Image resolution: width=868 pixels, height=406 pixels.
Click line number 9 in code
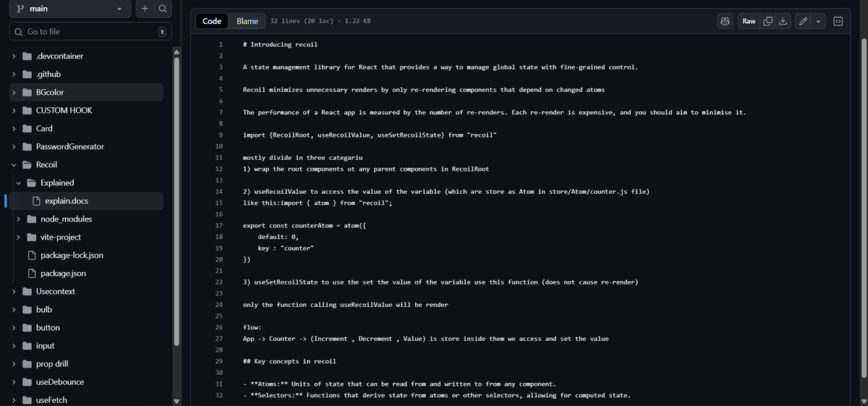[x=220, y=135]
